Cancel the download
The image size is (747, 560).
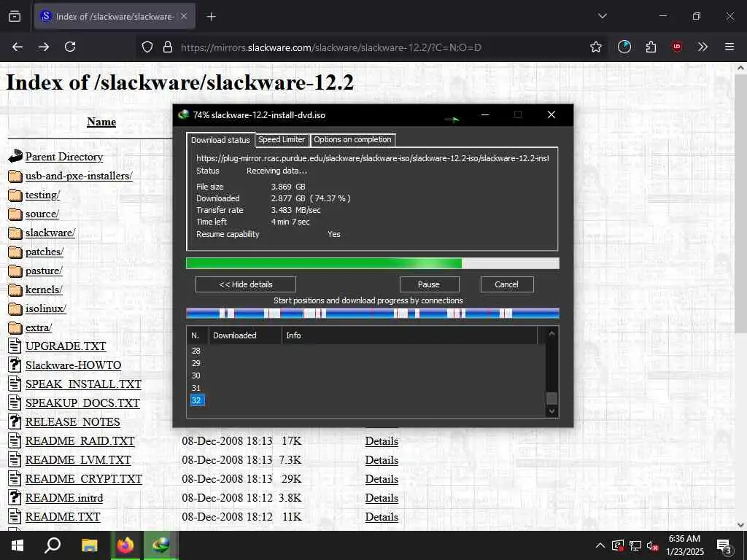pos(506,284)
